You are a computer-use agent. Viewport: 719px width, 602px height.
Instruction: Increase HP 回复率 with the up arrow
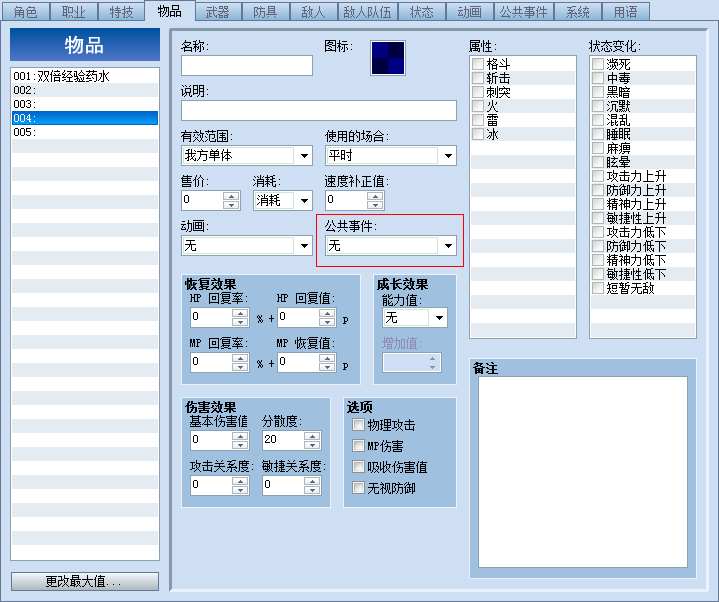pos(240,313)
